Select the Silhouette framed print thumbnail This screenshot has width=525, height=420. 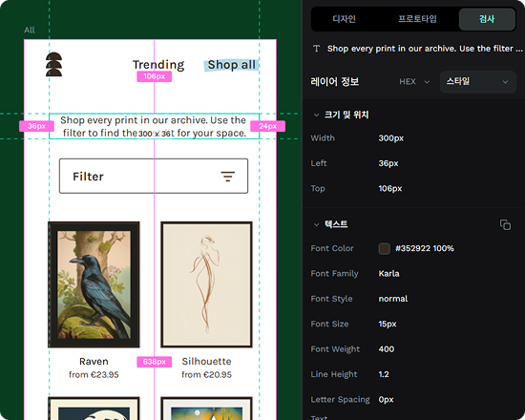pyautogui.click(x=206, y=284)
